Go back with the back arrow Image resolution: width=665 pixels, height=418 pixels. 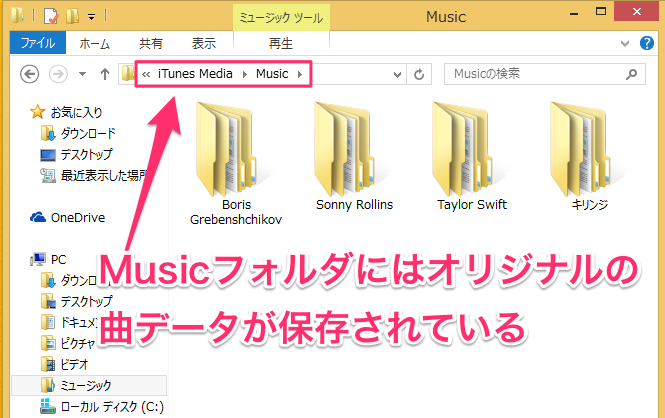[x=30, y=74]
